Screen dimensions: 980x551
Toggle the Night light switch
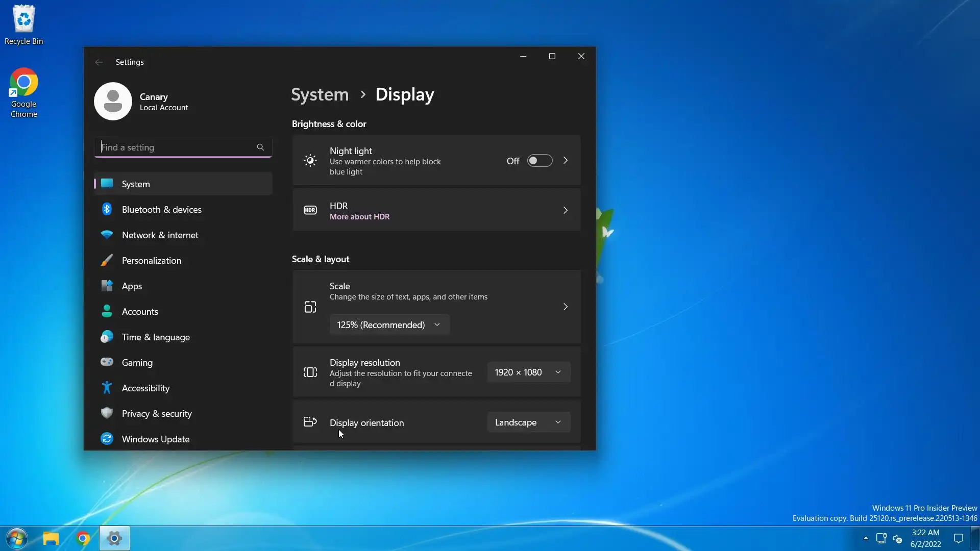[540, 161]
